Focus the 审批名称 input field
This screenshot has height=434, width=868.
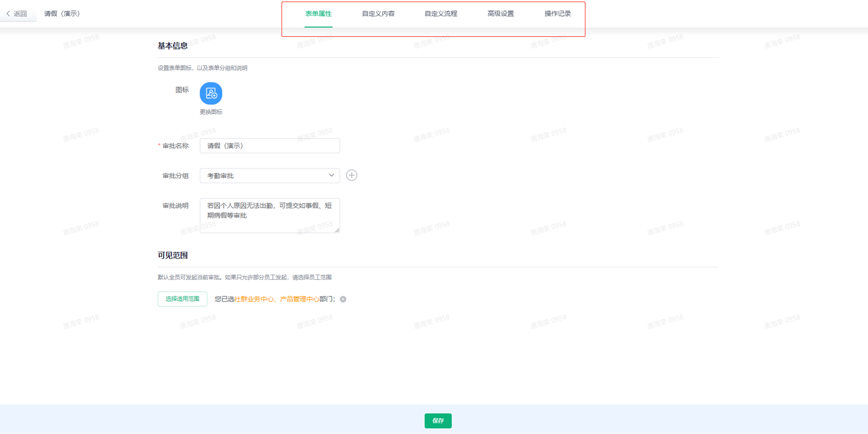click(x=270, y=146)
